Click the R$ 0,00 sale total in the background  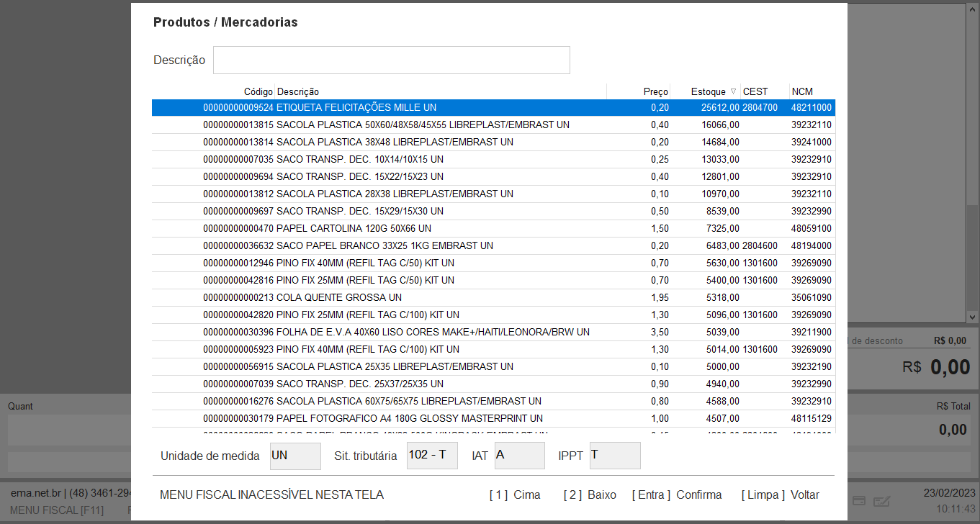click(x=935, y=366)
